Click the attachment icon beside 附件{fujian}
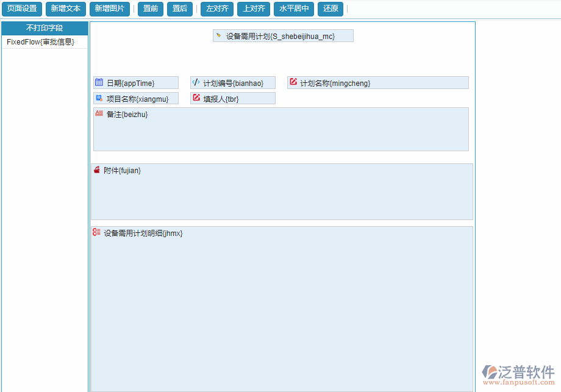The width and height of the screenshot is (561, 392). (x=97, y=169)
